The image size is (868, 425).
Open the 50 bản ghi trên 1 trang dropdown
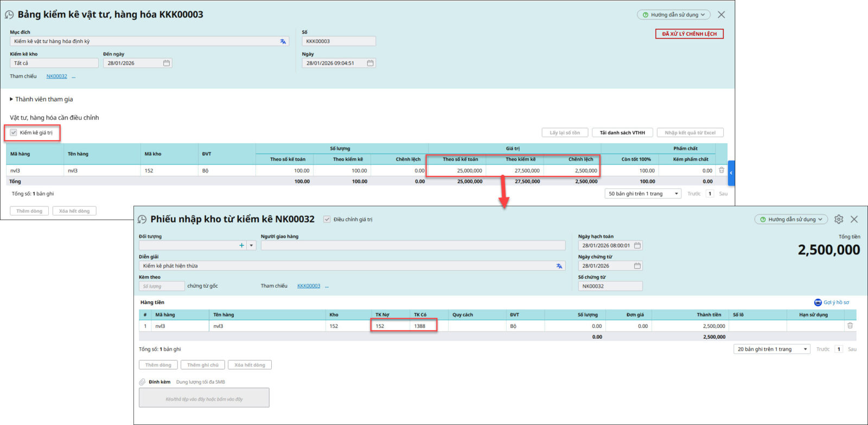point(643,194)
